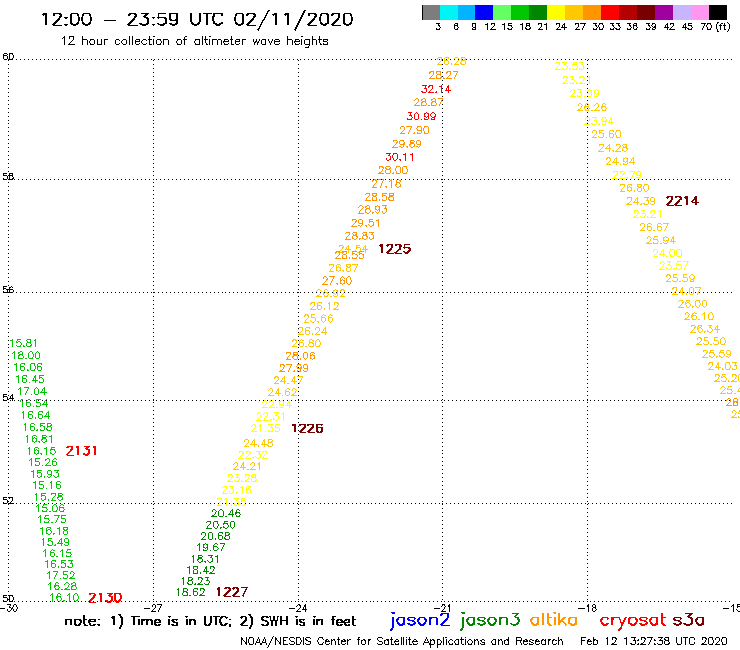Click the yellow value 23.53 at top right
Screen dimensions: 740x650
570,67
